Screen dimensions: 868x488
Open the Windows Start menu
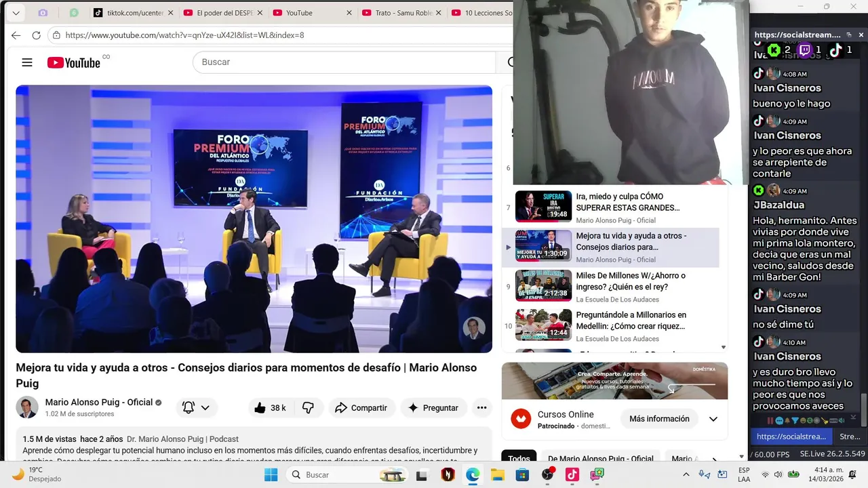(x=271, y=474)
